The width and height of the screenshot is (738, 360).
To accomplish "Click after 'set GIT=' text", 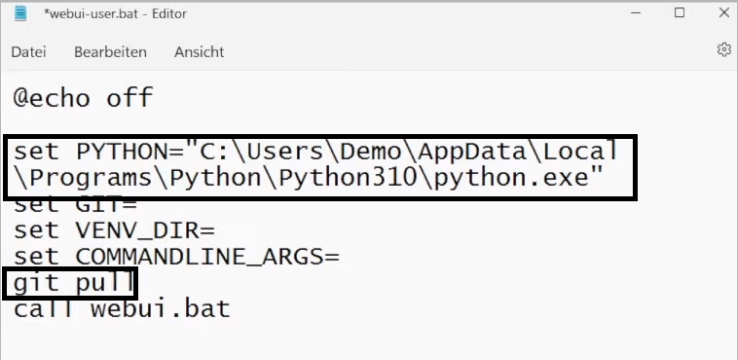I will click(139, 205).
